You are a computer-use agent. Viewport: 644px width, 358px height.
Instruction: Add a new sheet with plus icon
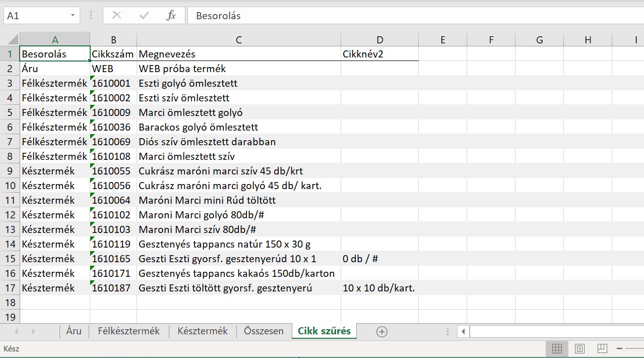tap(382, 331)
